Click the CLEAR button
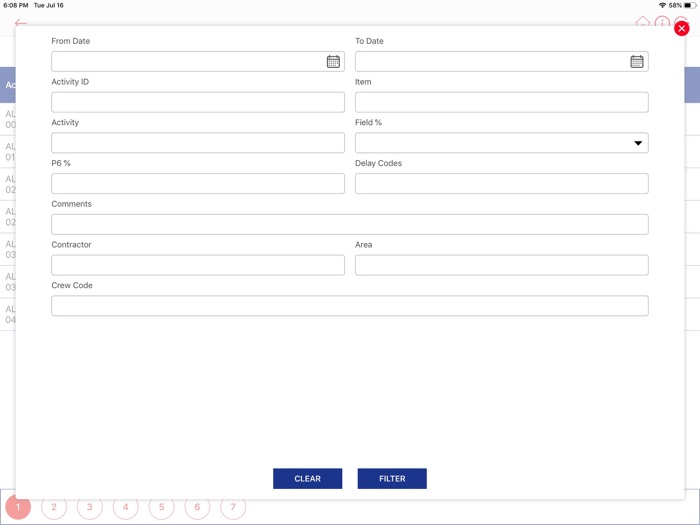This screenshot has width=700, height=525. click(x=308, y=479)
